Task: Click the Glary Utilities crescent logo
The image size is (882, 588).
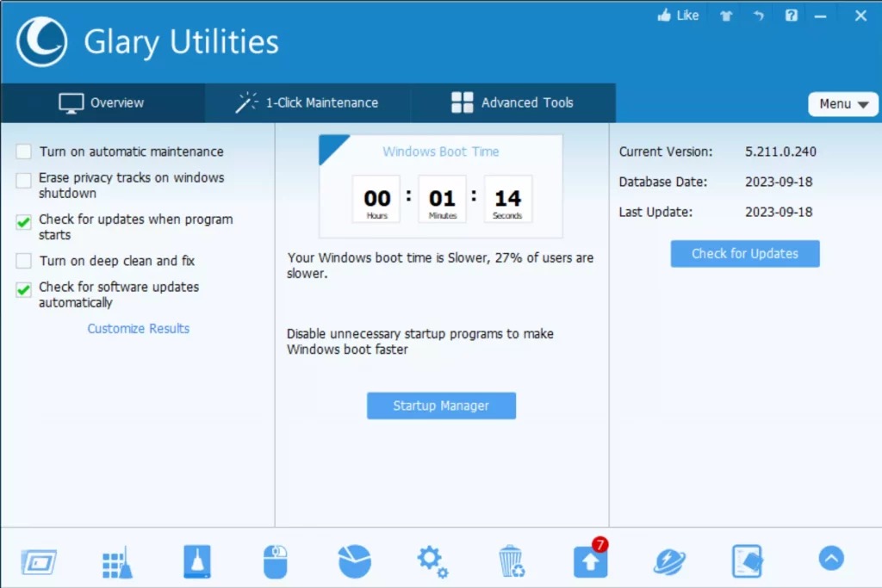Action: (x=41, y=41)
